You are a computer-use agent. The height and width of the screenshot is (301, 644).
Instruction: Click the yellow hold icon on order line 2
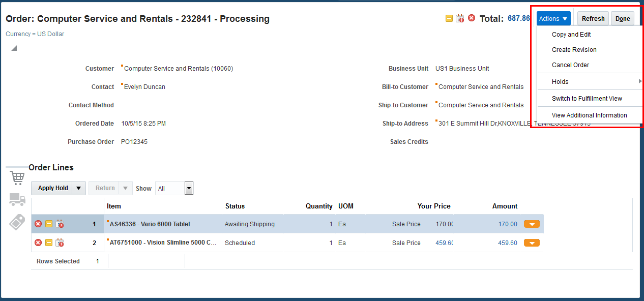click(49, 243)
